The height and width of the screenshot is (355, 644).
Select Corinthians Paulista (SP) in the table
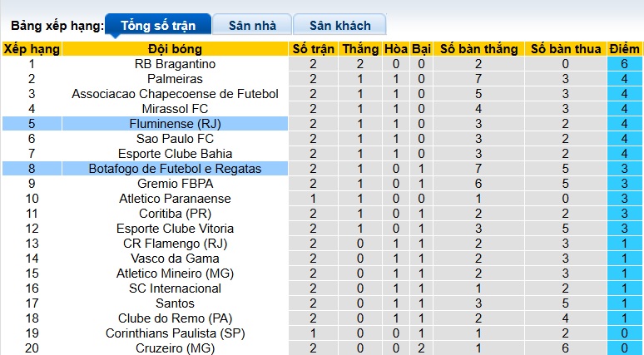[x=175, y=333]
